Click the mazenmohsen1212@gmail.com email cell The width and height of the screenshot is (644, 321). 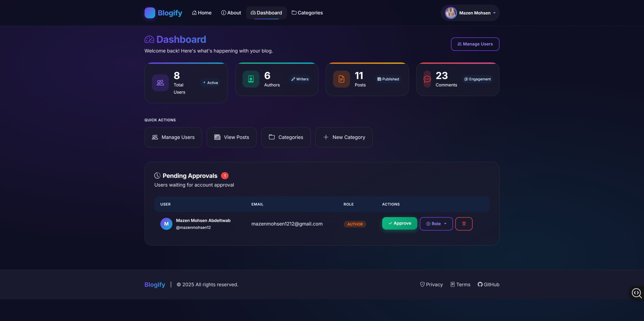pos(287,224)
